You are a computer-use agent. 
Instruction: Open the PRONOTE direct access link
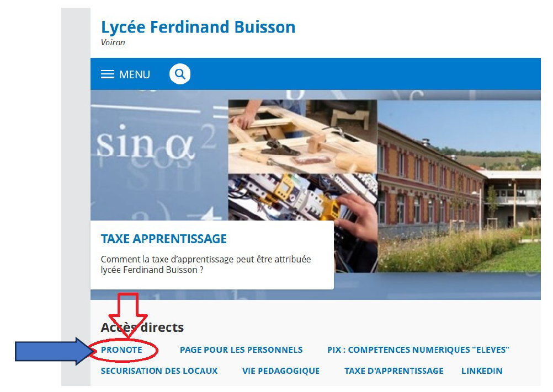pyautogui.click(x=121, y=350)
